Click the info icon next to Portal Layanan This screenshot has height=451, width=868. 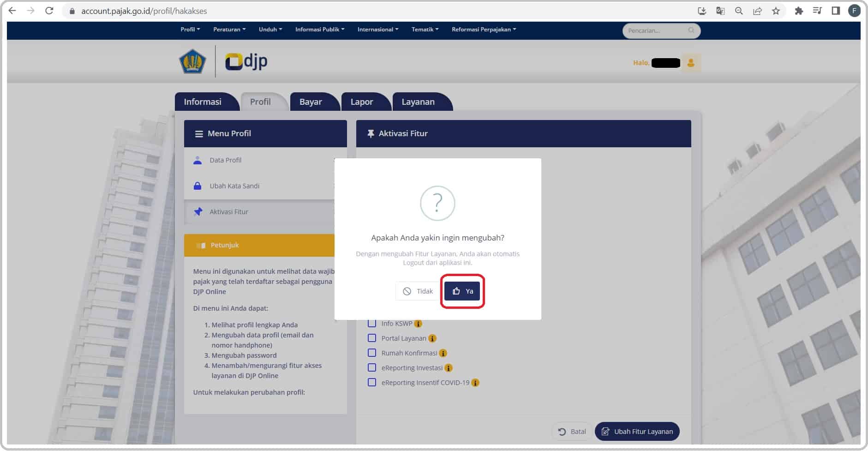click(x=432, y=338)
